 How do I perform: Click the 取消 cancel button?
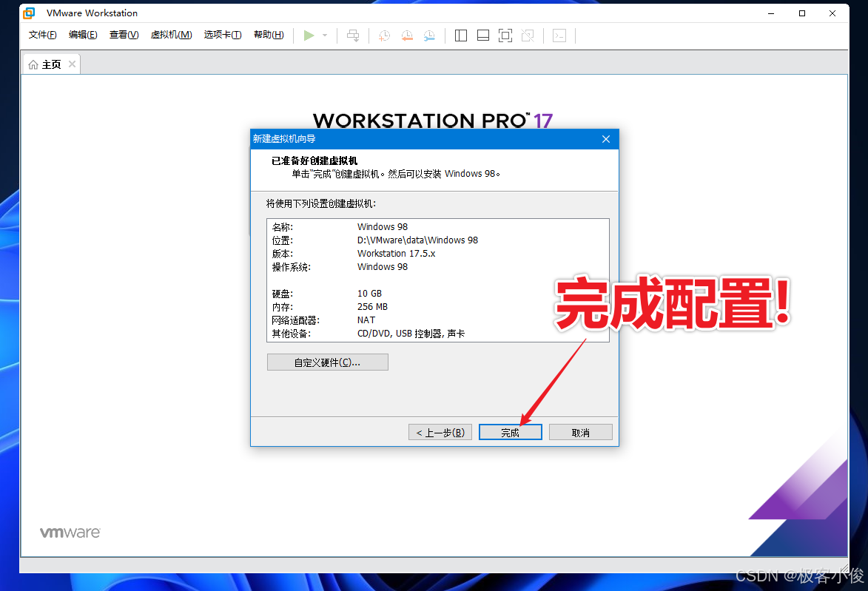click(581, 432)
